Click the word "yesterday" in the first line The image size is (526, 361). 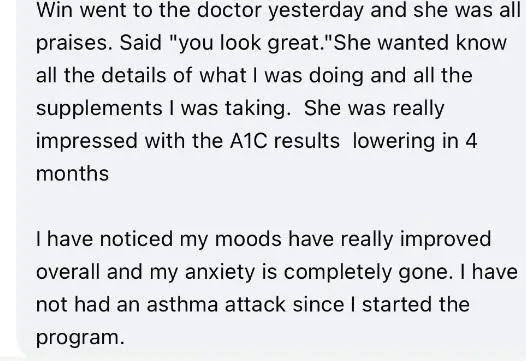click(x=316, y=11)
